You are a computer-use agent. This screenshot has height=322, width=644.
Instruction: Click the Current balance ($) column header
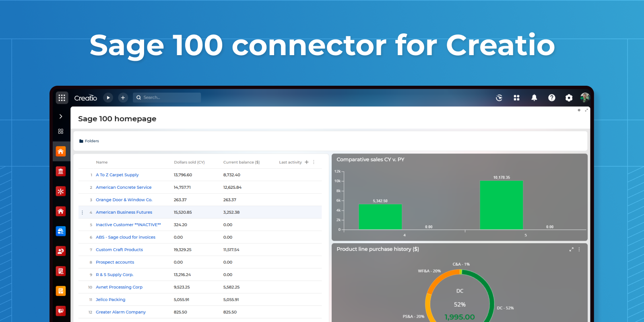pyautogui.click(x=242, y=162)
